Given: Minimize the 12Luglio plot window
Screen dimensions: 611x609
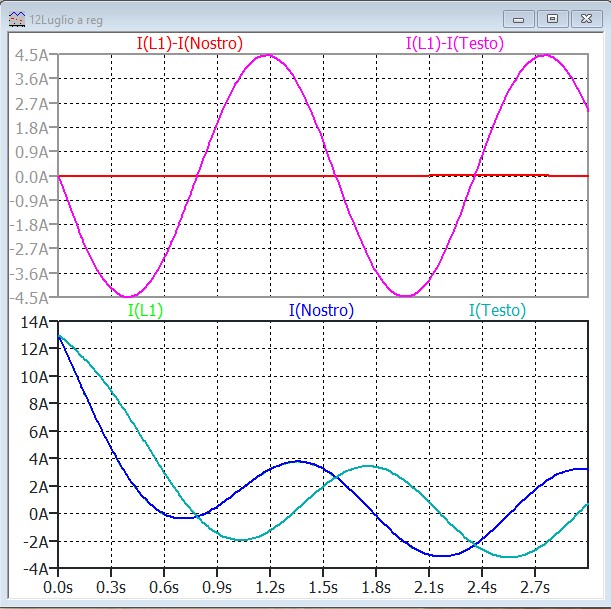Looking at the screenshot, I should [x=518, y=18].
